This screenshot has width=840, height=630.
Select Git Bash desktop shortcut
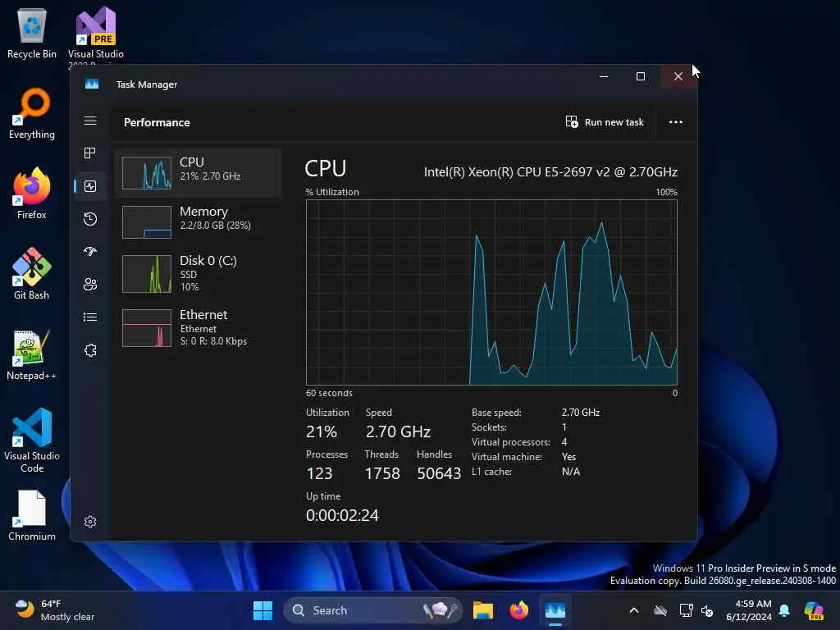pyautogui.click(x=32, y=274)
